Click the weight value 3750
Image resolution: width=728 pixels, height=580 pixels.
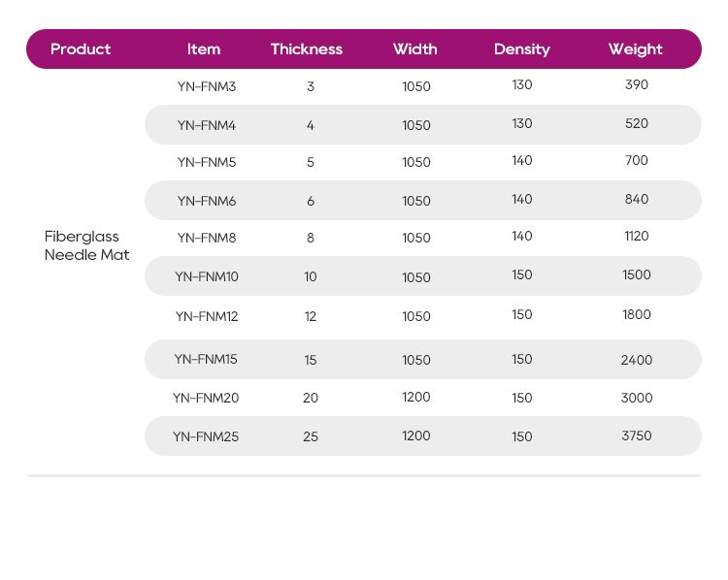[637, 435]
